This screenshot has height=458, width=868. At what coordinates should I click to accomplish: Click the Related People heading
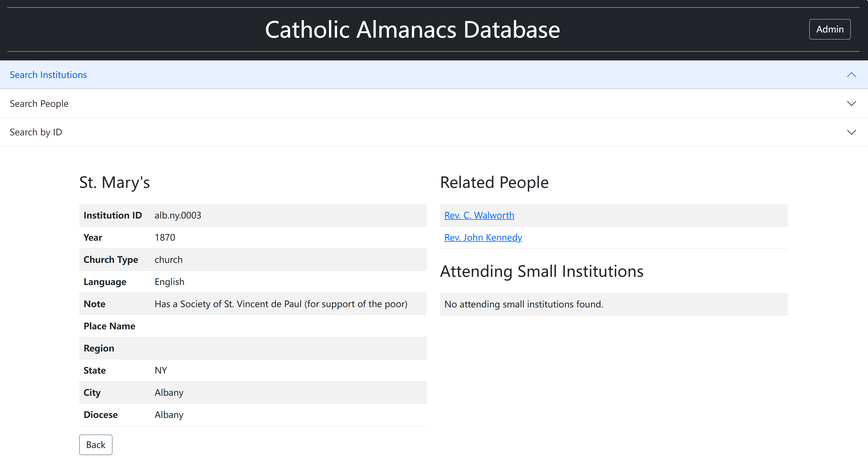pos(494,182)
